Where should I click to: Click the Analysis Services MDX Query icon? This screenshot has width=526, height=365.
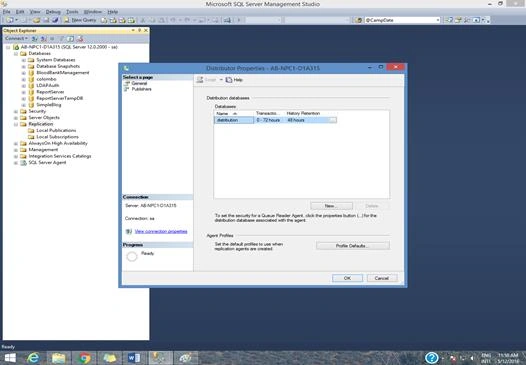click(x=113, y=20)
